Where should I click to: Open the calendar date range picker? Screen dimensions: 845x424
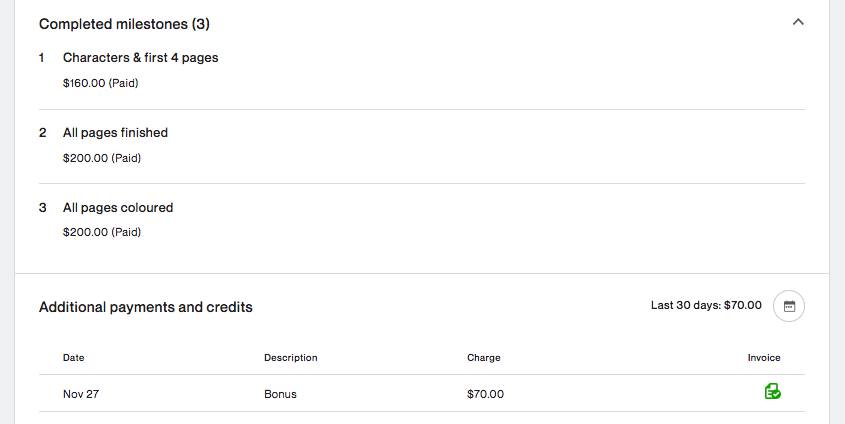[x=789, y=306]
